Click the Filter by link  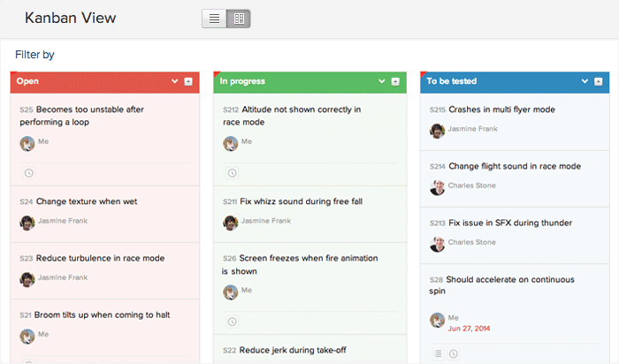pyautogui.click(x=34, y=55)
